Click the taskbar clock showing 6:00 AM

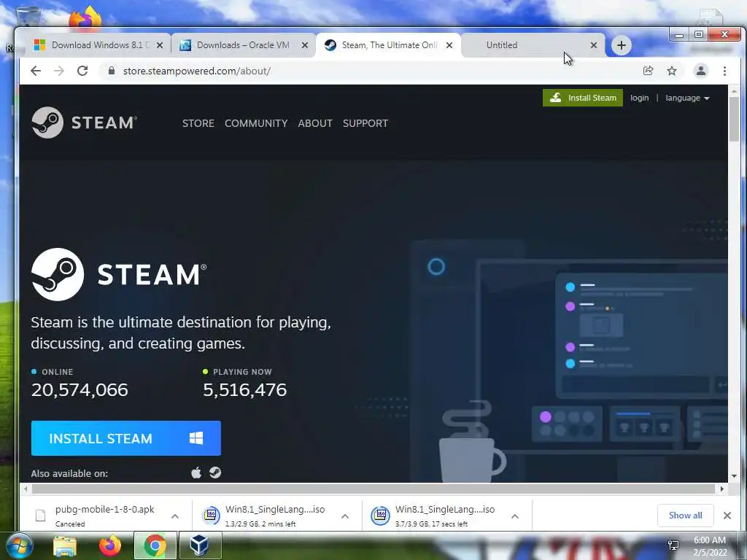click(710, 546)
